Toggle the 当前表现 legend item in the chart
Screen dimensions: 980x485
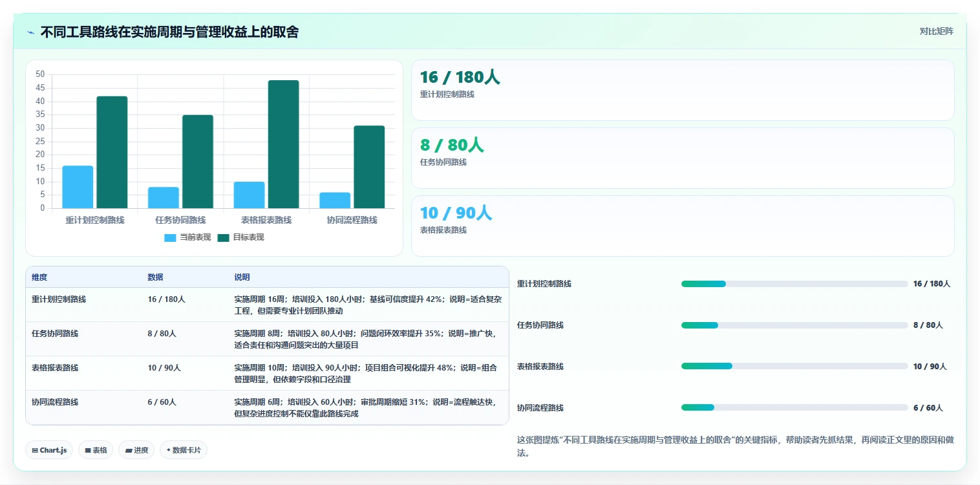click(x=187, y=237)
